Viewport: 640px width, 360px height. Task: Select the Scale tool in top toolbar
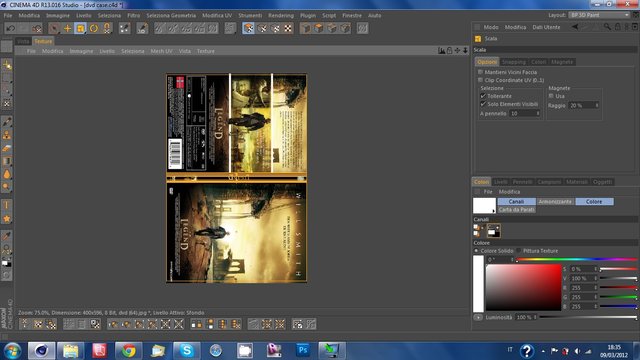coord(80,28)
